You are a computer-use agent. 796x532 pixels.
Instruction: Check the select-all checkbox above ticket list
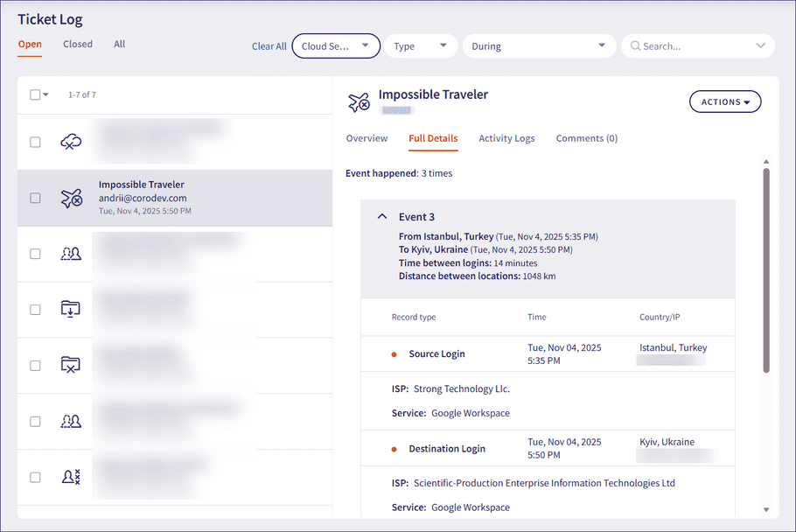(35, 95)
